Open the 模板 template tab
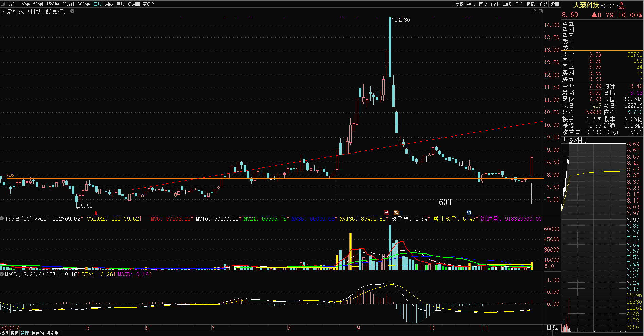The width and height of the screenshot is (644, 336). (x=15, y=333)
